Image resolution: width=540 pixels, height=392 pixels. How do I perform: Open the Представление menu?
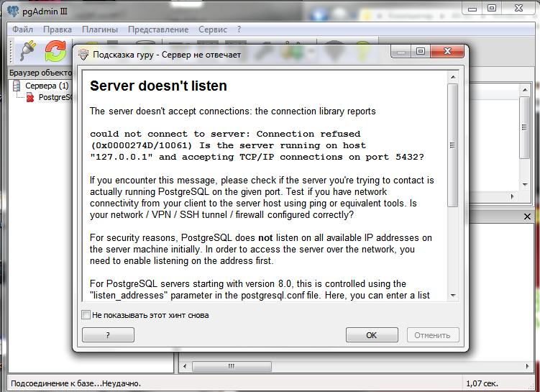(x=158, y=29)
